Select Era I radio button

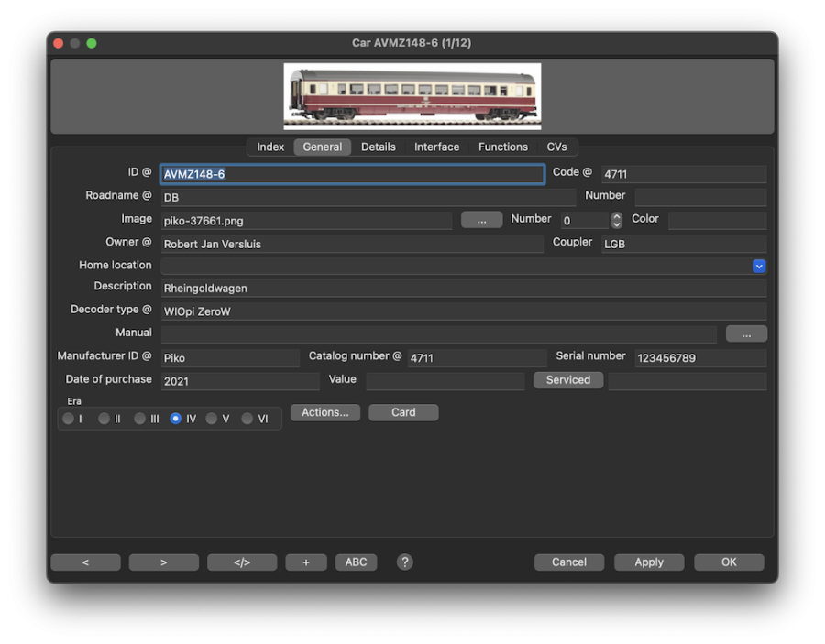[69, 419]
